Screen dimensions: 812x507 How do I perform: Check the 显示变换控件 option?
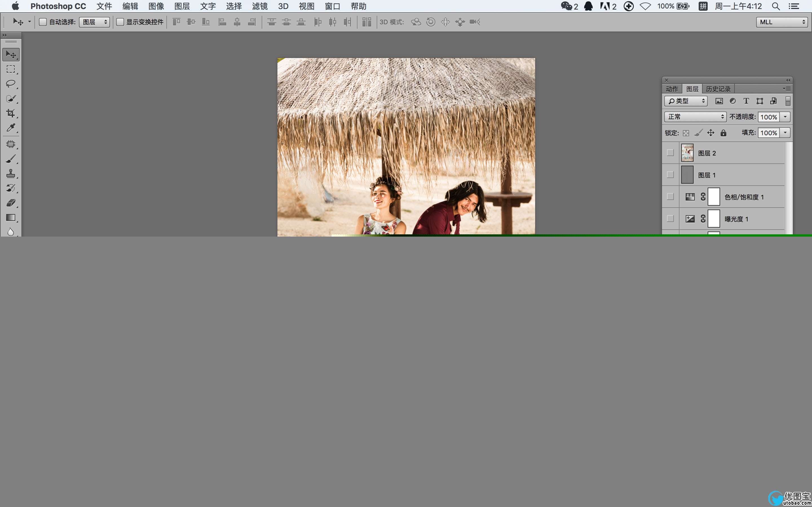coord(120,22)
